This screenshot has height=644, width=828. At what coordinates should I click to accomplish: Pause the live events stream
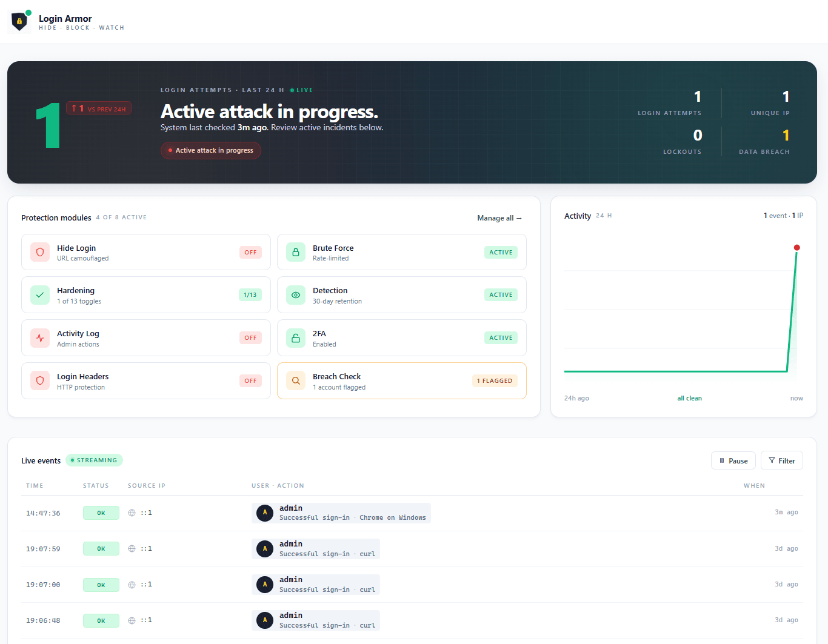(733, 460)
